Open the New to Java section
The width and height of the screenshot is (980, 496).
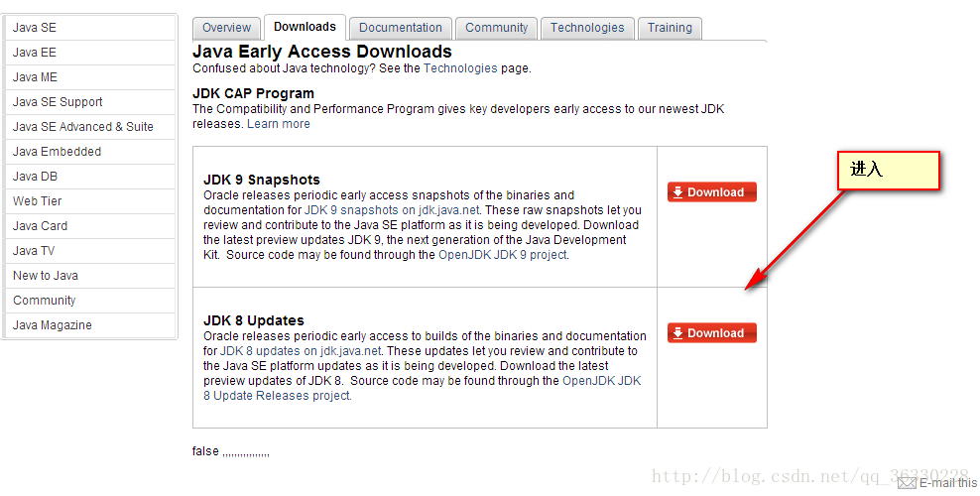tap(89, 276)
